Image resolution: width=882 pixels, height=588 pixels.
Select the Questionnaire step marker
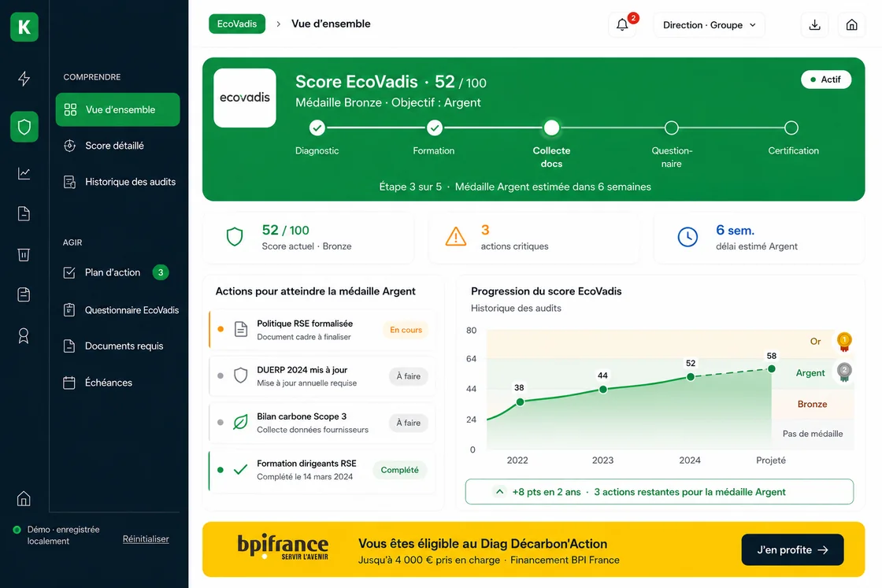coord(671,128)
